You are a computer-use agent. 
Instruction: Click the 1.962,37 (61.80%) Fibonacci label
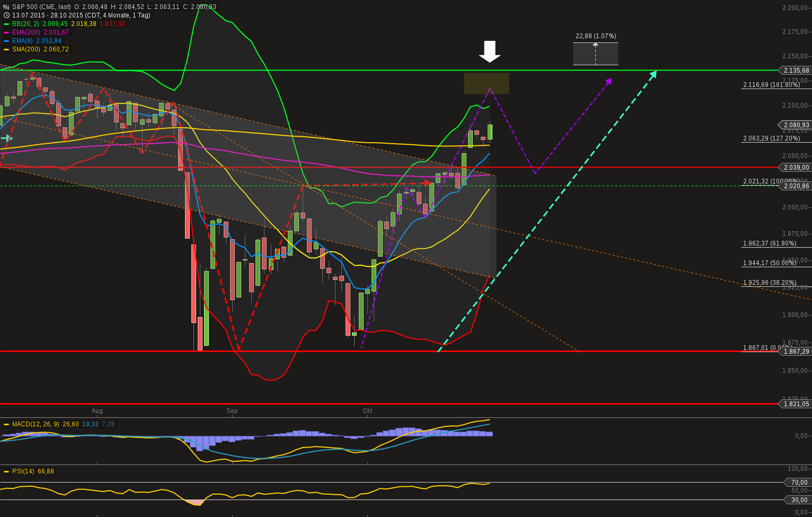(x=770, y=243)
